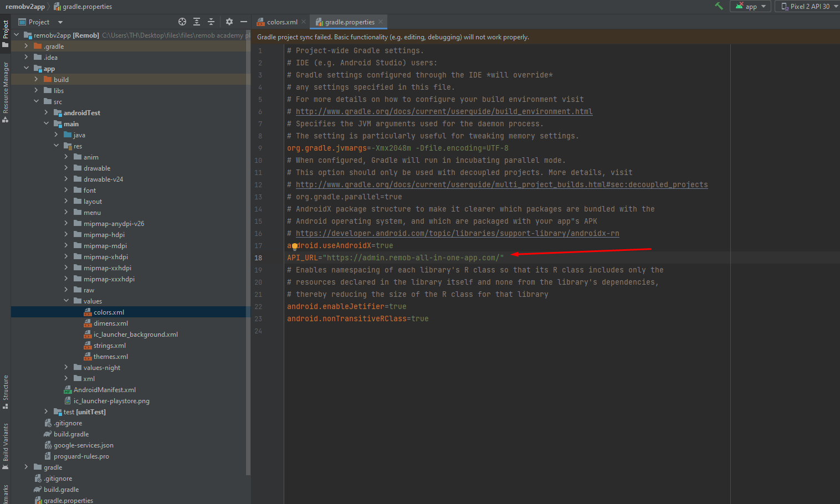Hide the Project panel with minus icon
The image size is (840, 504).
(x=244, y=22)
